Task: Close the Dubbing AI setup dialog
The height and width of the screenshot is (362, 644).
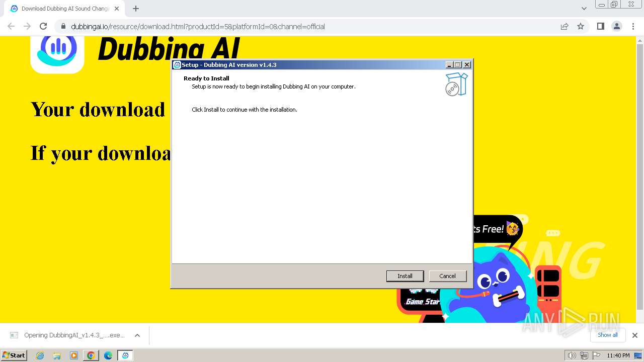Action: click(467, 65)
